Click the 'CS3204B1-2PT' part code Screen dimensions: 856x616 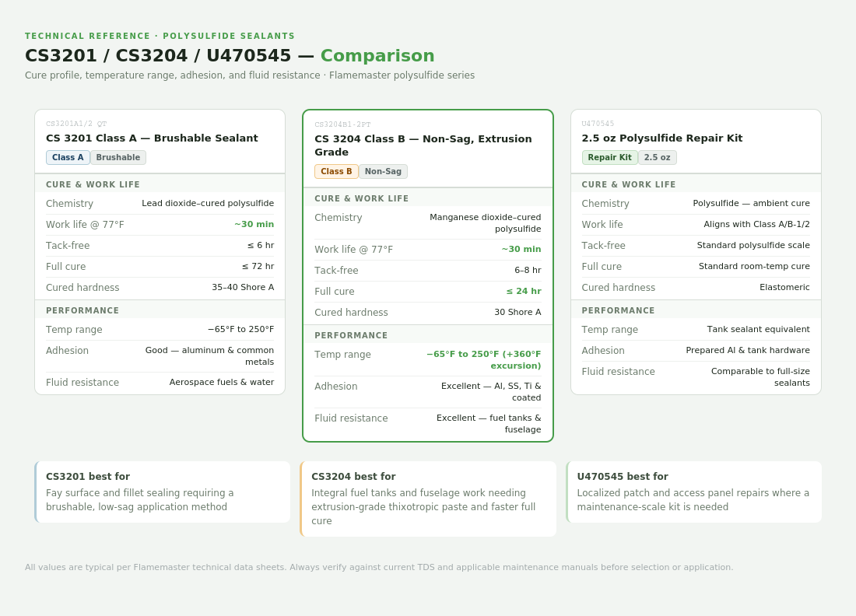[343, 124]
